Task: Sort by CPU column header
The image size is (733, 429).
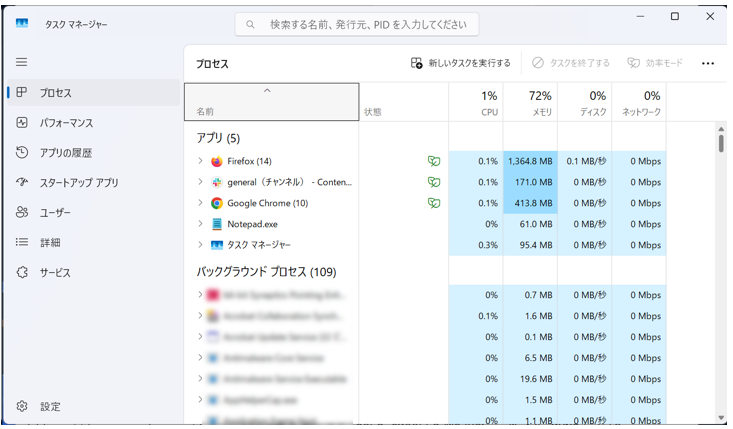Action: [x=476, y=102]
